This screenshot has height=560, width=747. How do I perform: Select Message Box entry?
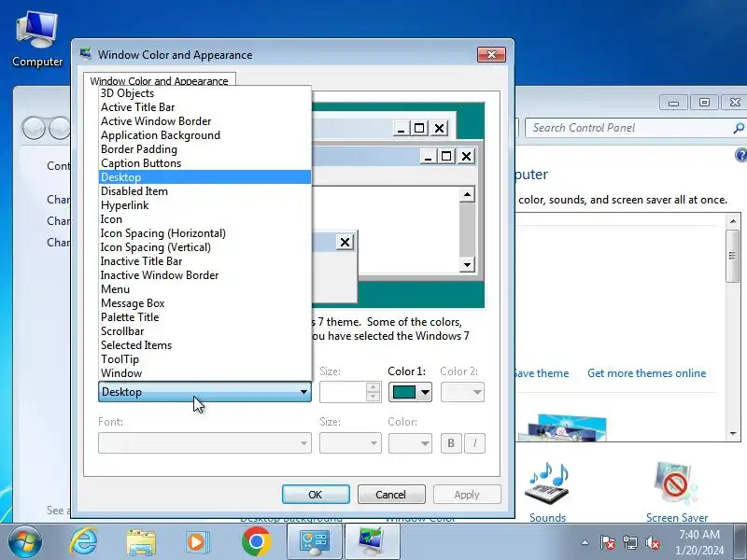point(204,303)
